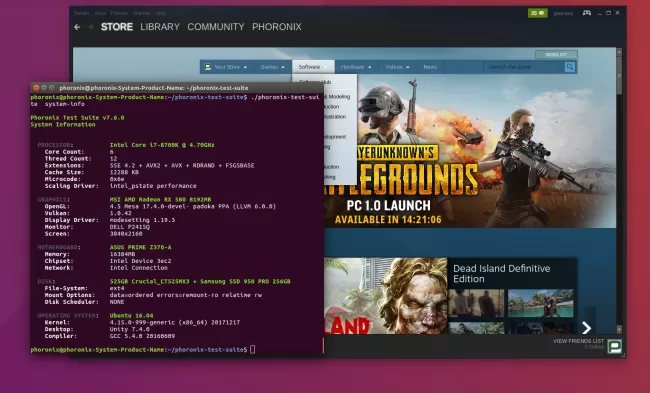Switch to the LIBRARY tab
Image resolution: width=650 pixels, height=393 pixels.
point(160,27)
